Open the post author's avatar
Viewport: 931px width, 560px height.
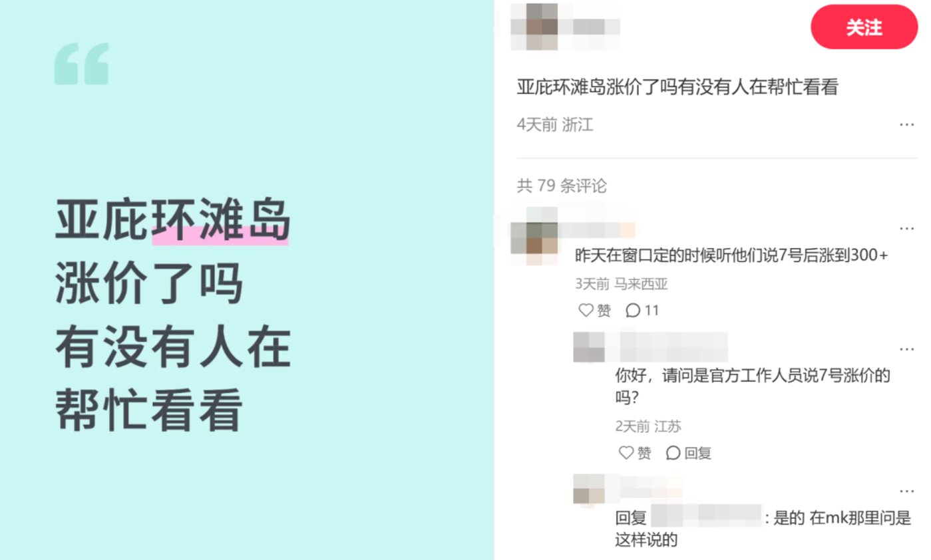(x=534, y=27)
